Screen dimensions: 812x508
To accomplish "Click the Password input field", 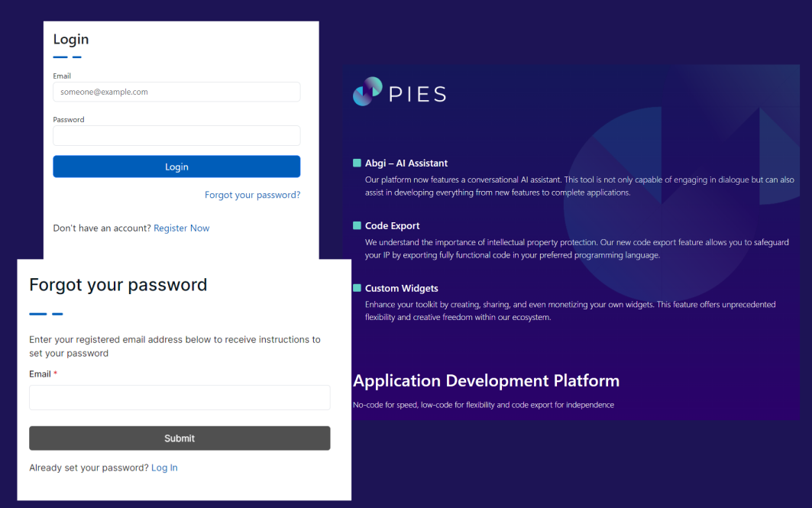I will [x=176, y=135].
